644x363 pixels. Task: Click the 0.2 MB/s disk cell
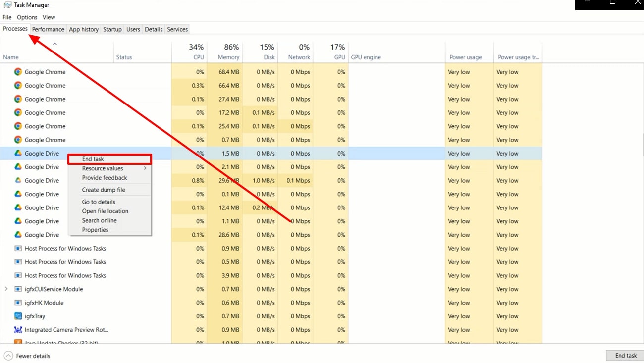tap(260, 207)
